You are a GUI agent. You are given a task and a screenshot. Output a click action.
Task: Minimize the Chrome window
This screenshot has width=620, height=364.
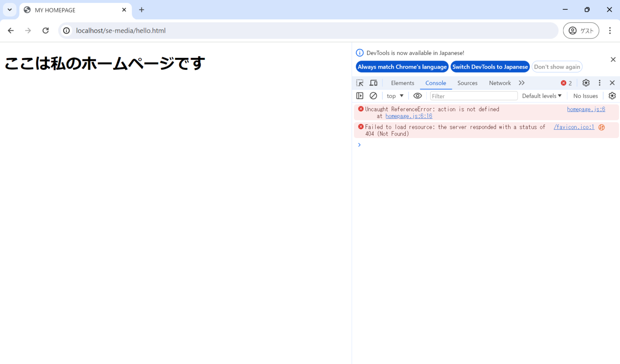(x=565, y=10)
